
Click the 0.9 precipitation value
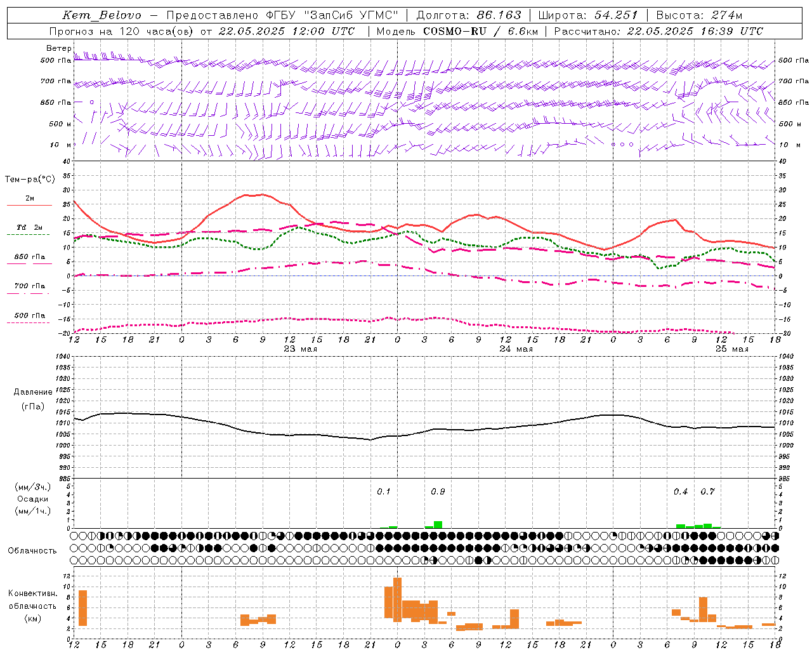click(x=438, y=492)
